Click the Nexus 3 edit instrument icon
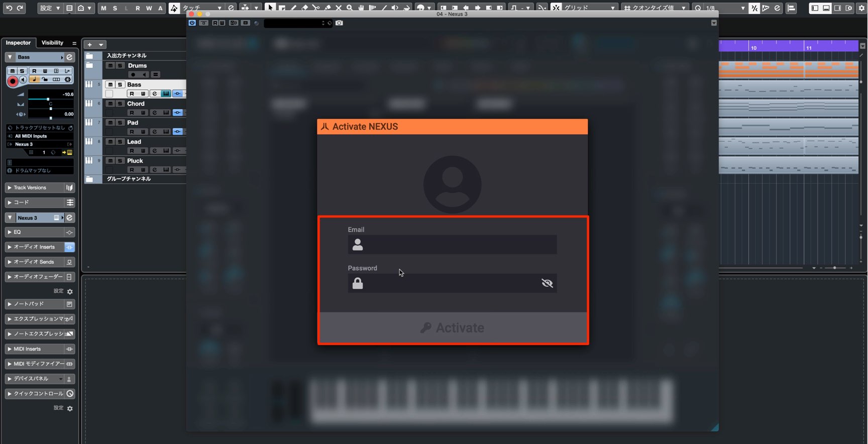Viewport: 868px width, 444px height. click(x=56, y=218)
